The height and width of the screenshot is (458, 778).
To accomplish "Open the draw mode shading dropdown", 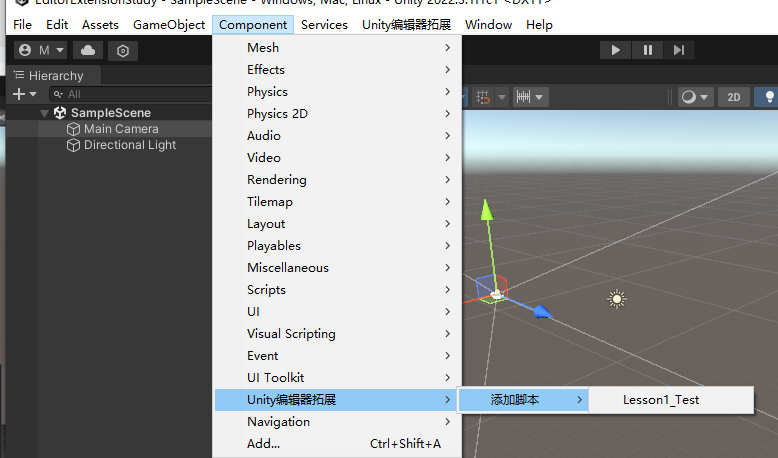I will point(694,97).
